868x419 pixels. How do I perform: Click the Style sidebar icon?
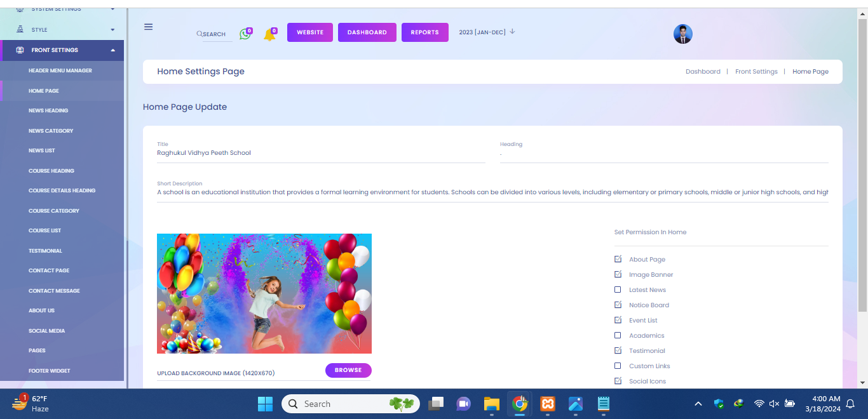pos(20,30)
